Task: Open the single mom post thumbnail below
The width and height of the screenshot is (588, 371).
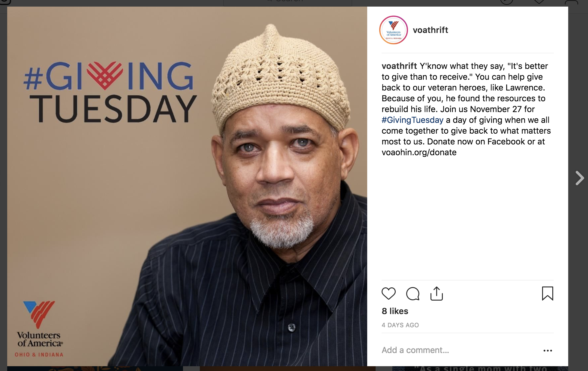Action: pos(480,368)
